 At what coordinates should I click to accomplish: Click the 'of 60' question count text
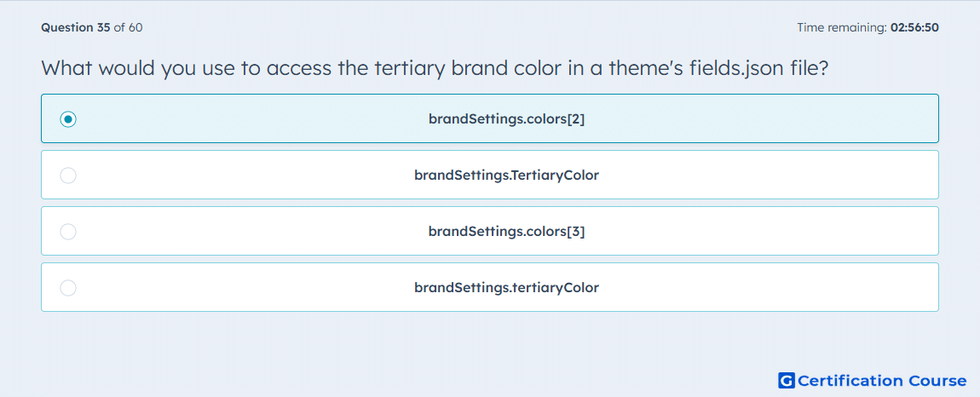click(x=128, y=27)
